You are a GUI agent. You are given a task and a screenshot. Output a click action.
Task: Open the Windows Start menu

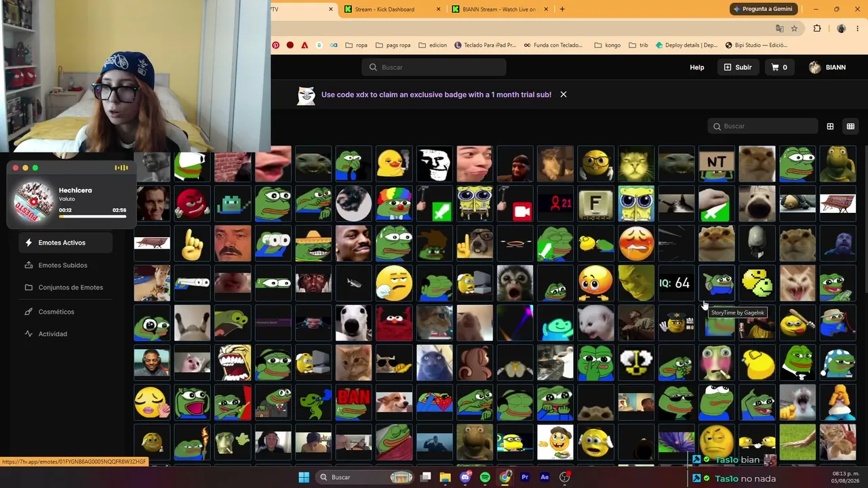pyautogui.click(x=304, y=477)
